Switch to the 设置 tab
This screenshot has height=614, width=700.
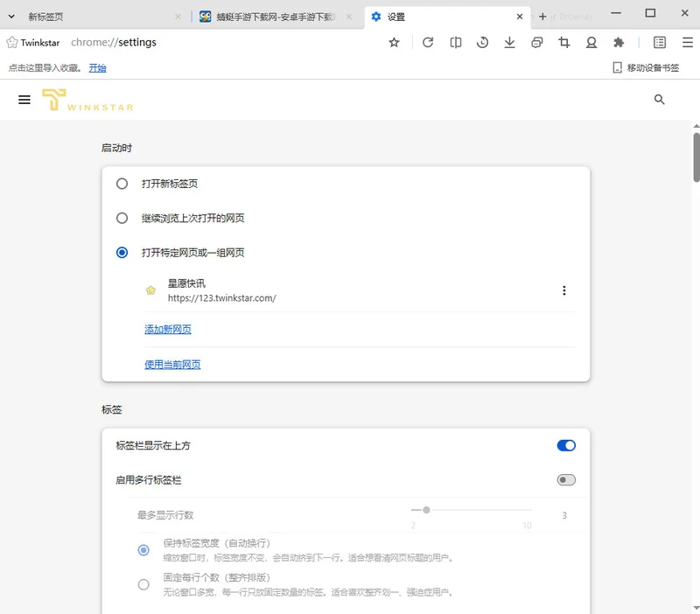point(446,17)
